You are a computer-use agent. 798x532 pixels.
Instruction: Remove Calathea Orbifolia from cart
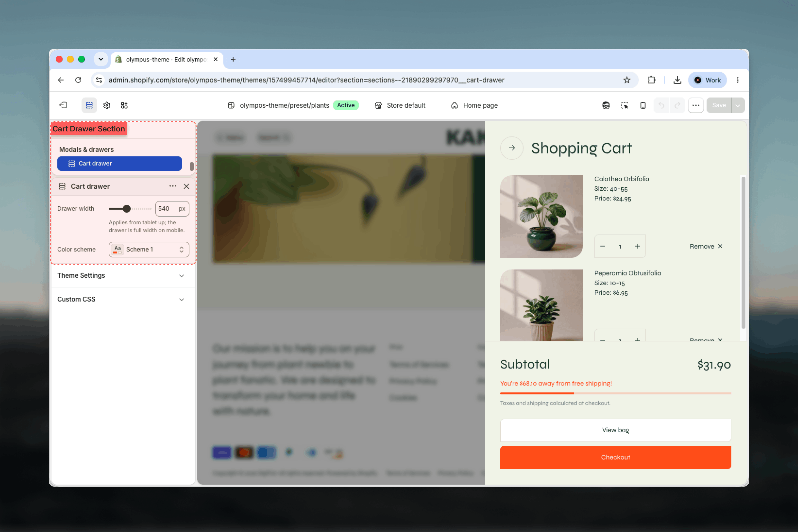click(x=706, y=246)
